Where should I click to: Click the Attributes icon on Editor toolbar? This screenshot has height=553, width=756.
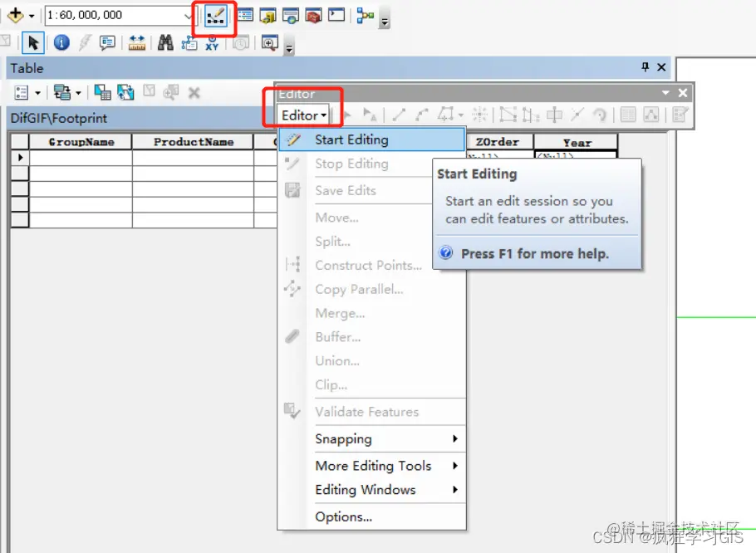coord(628,115)
